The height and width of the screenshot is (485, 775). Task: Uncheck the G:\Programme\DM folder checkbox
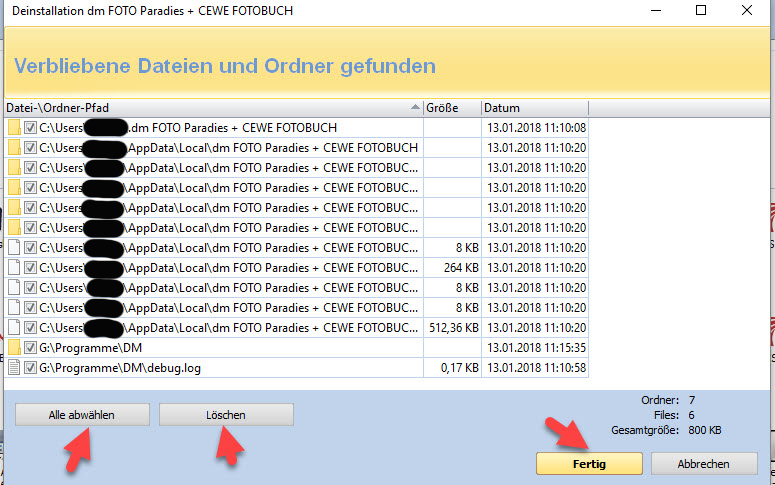click(x=30, y=348)
